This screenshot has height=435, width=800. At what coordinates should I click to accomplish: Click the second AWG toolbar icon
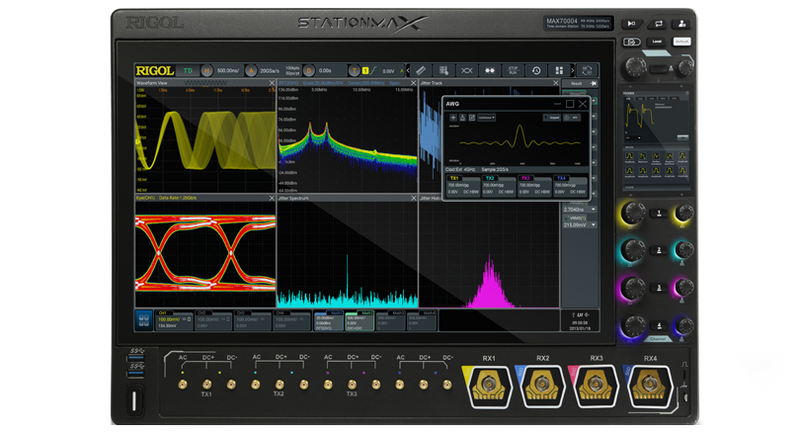pyautogui.click(x=463, y=118)
